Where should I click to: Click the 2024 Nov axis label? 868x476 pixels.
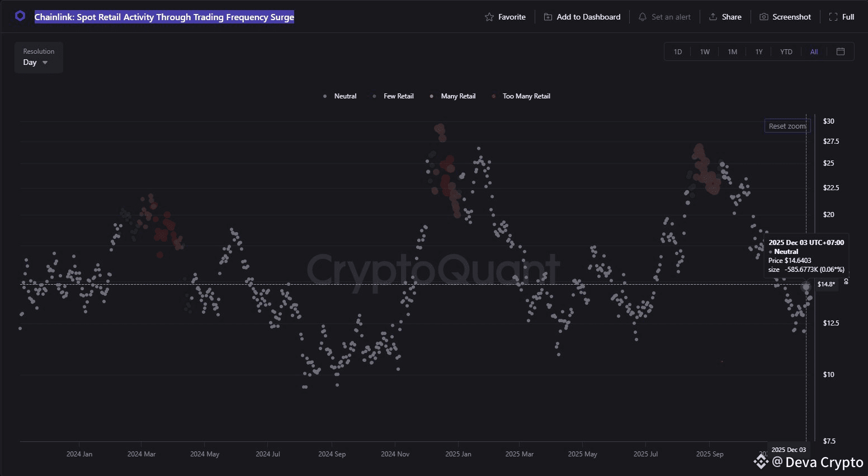click(x=395, y=454)
